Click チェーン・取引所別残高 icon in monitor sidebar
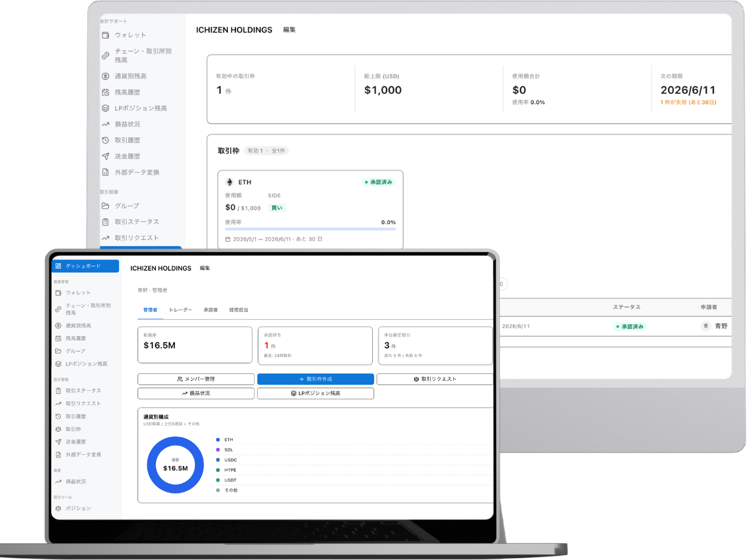 (106, 55)
